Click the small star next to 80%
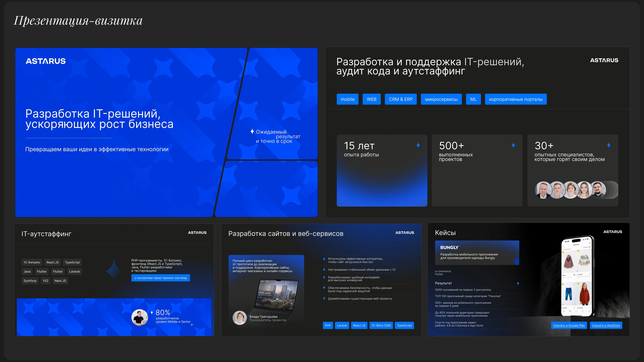 (x=152, y=312)
